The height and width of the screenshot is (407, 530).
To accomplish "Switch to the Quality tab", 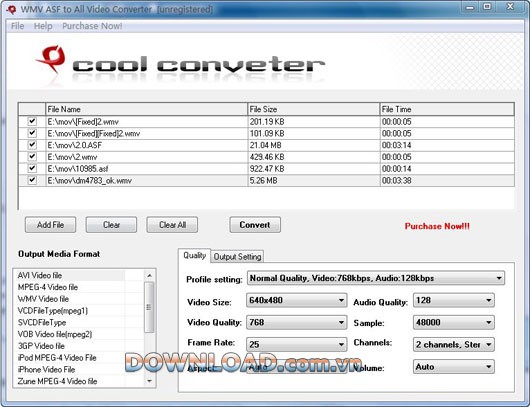I will (x=194, y=256).
